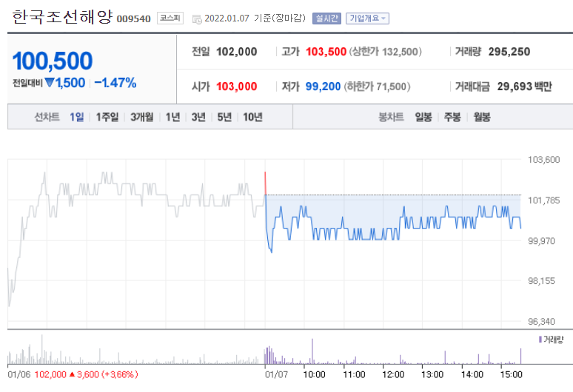
Task: Click the 01/06 date axis label
Action: click(19, 374)
